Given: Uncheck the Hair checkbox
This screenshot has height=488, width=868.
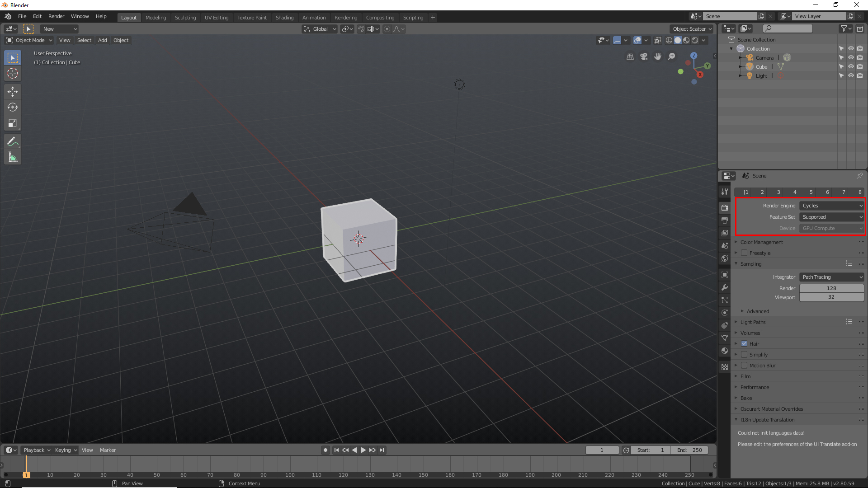Looking at the screenshot, I should point(744,343).
